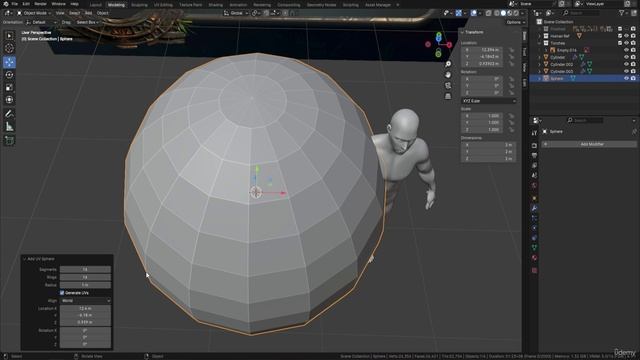Collapse the Add UV Sphere operator panel
This screenshot has height=360, width=640.
tap(24, 259)
